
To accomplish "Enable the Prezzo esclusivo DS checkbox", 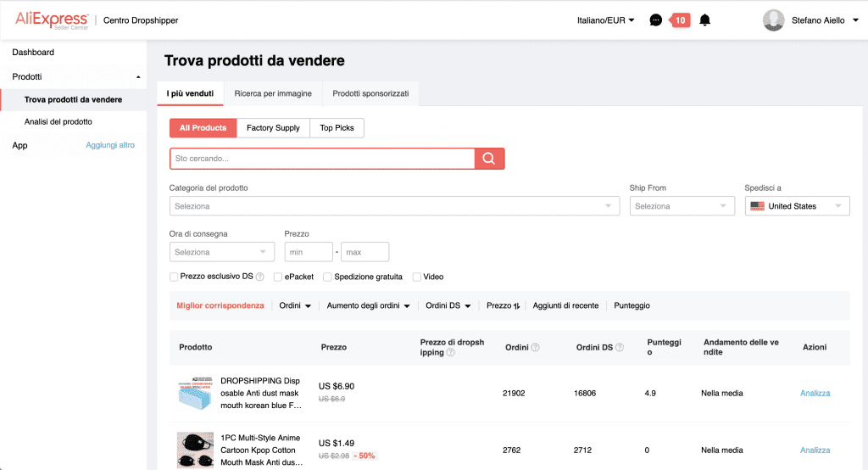I will click(x=174, y=277).
